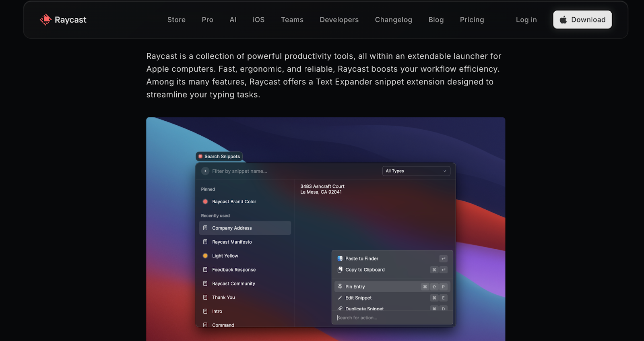Go to Pricing

(x=472, y=20)
